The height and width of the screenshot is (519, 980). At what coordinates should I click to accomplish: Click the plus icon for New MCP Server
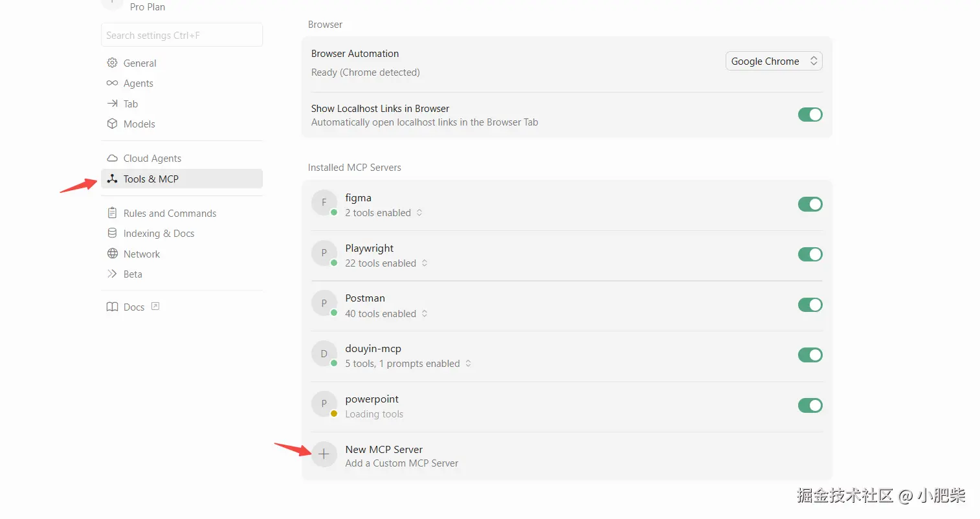(324, 454)
